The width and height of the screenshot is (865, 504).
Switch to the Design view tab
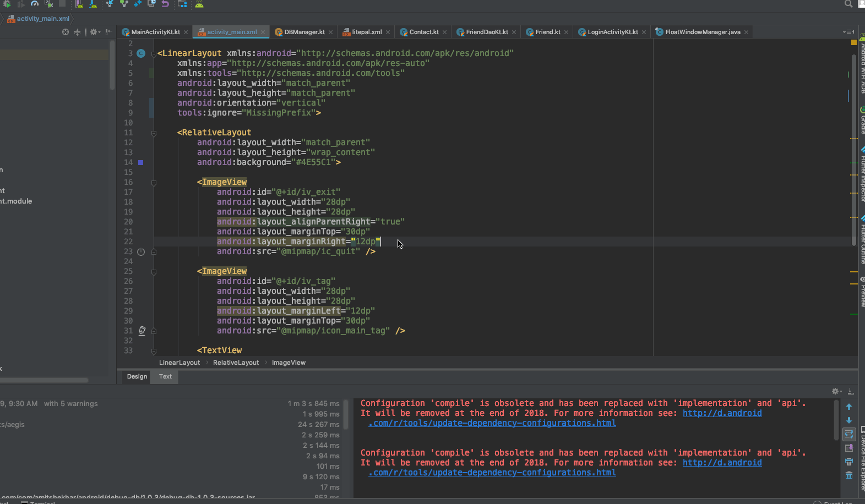pos(137,376)
